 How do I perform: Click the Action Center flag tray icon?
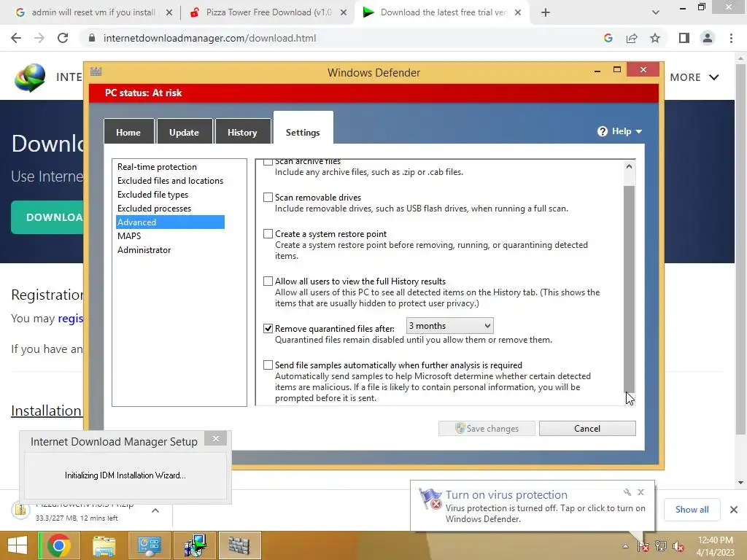pyautogui.click(x=643, y=546)
